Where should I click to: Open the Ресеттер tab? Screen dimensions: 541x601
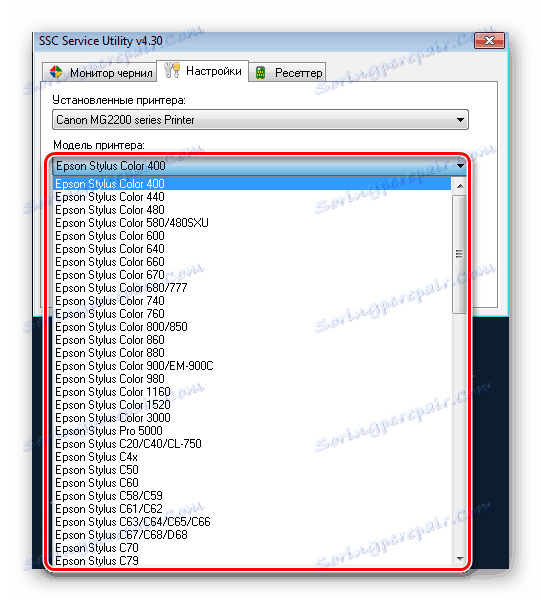(x=288, y=72)
